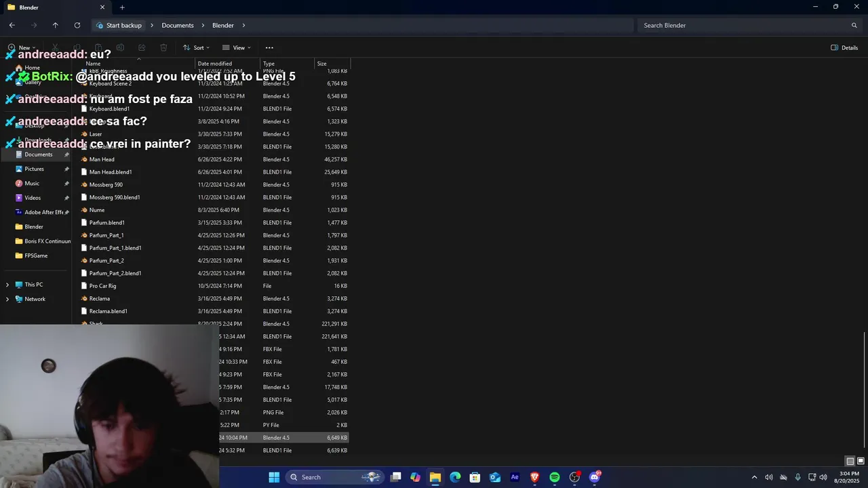The width and height of the screenshot is (868, 488).
Task: Open the New item dropdown
Action: 22,47
